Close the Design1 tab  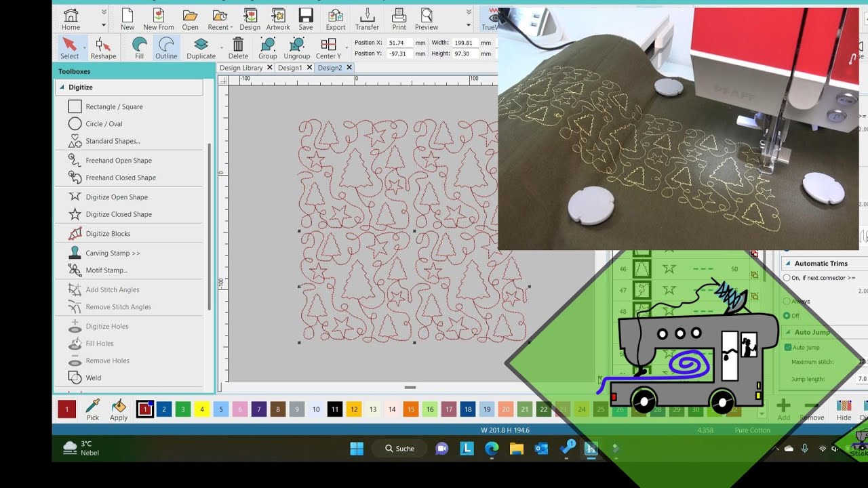309,68
